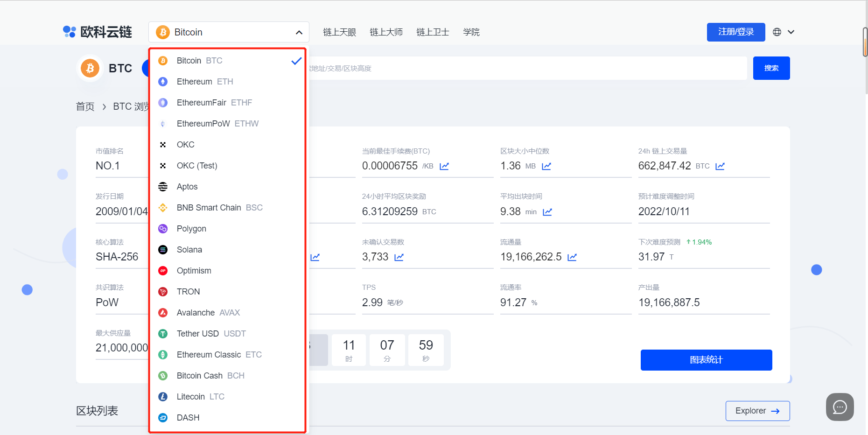Click the EthereumFair ETHF icon

click(x=163, y=103)
